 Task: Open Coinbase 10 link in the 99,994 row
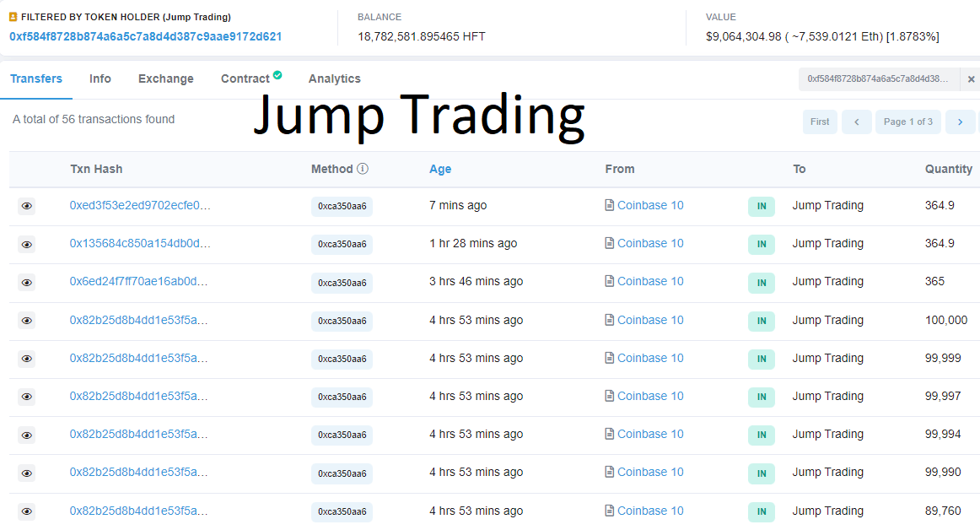650,435
